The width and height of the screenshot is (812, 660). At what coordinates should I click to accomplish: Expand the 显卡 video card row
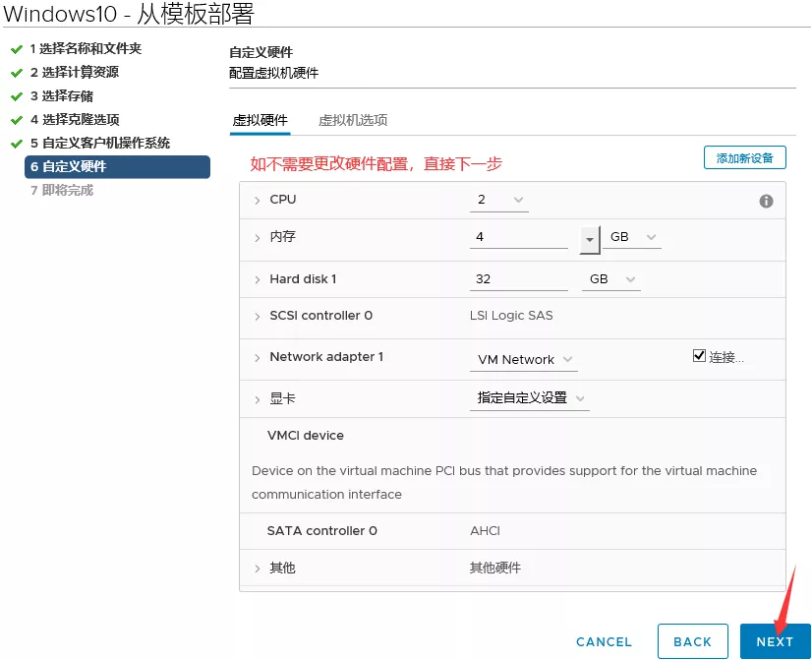click(258, 399)
